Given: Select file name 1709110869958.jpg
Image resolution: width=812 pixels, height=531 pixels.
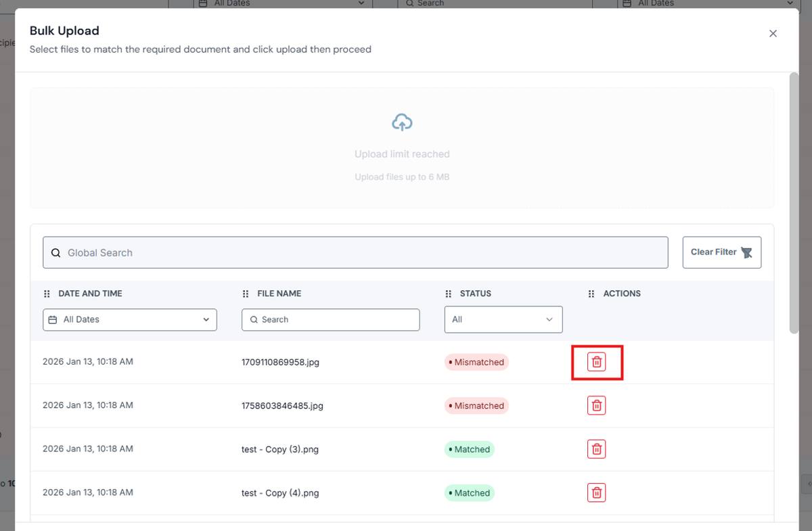Looking at the screenshot, I should point(280,362).
